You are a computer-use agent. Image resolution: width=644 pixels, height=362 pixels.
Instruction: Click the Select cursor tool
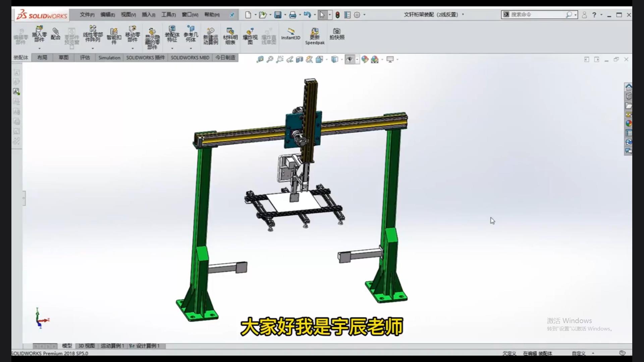tap(322, 15)
